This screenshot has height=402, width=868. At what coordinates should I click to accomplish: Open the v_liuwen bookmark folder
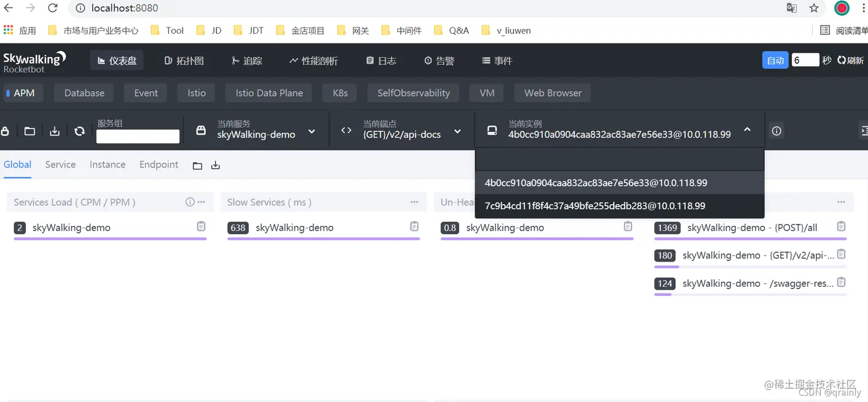click(x=506, y=30)
